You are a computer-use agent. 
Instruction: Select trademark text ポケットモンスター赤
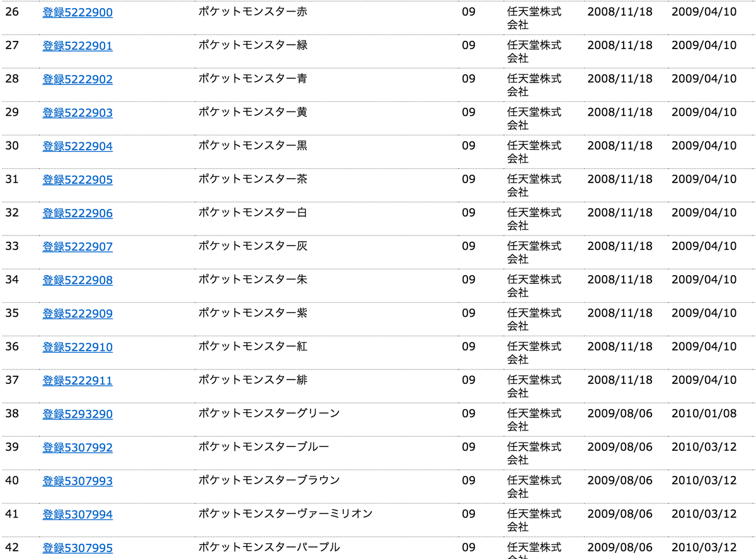click(253, 12)
